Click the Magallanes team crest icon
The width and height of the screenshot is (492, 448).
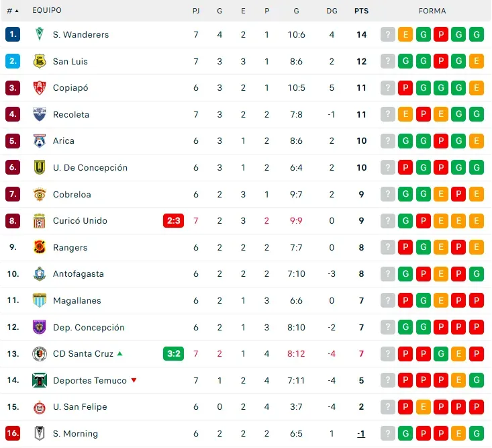coord(40,300)
